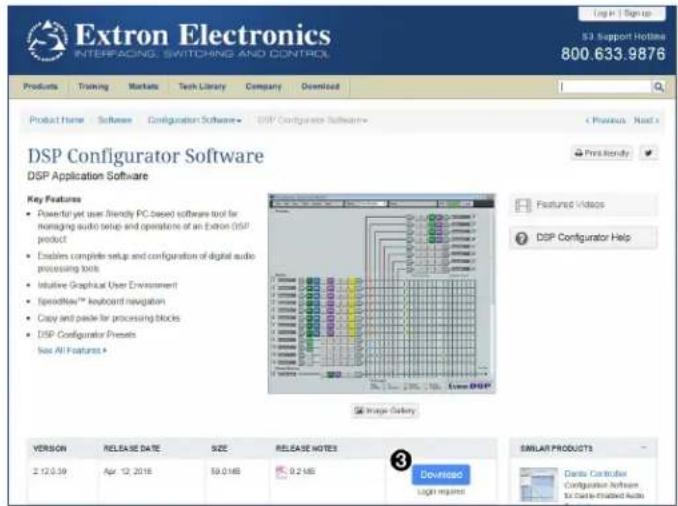Click the 800.633.9876 support hotline number
Image resolution: width=678 pixels, height=506 pixels.
click(x=613, y=54)
